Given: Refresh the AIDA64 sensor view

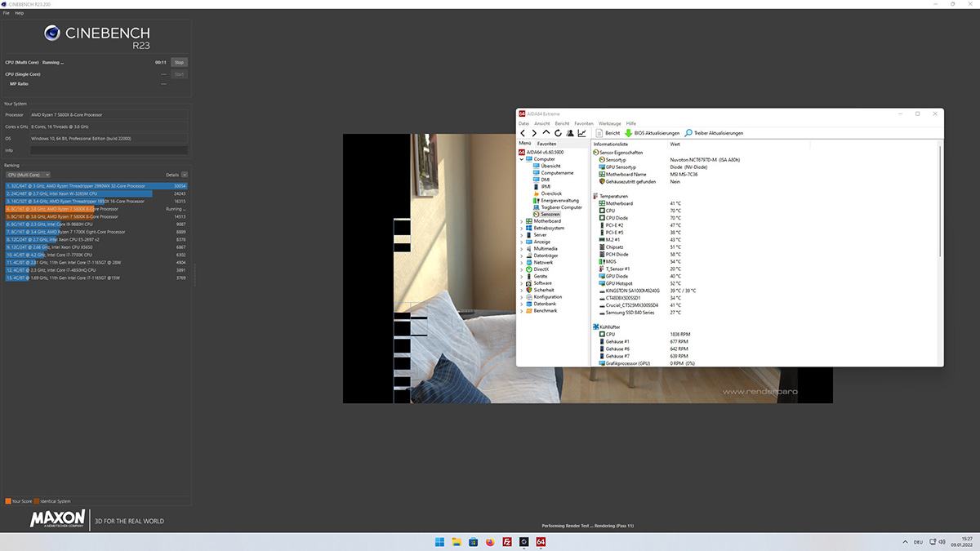Looking at the screenshot, I should (558, 133).
